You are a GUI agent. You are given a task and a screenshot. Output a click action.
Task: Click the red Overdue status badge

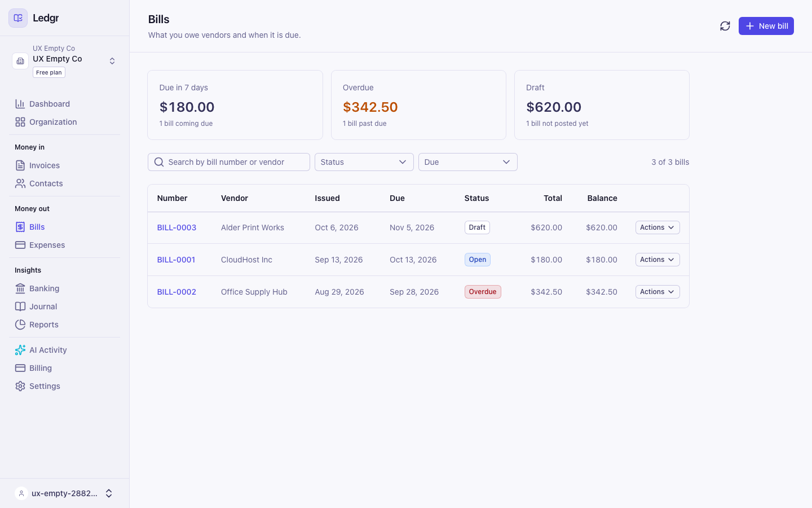pos(483,292)
